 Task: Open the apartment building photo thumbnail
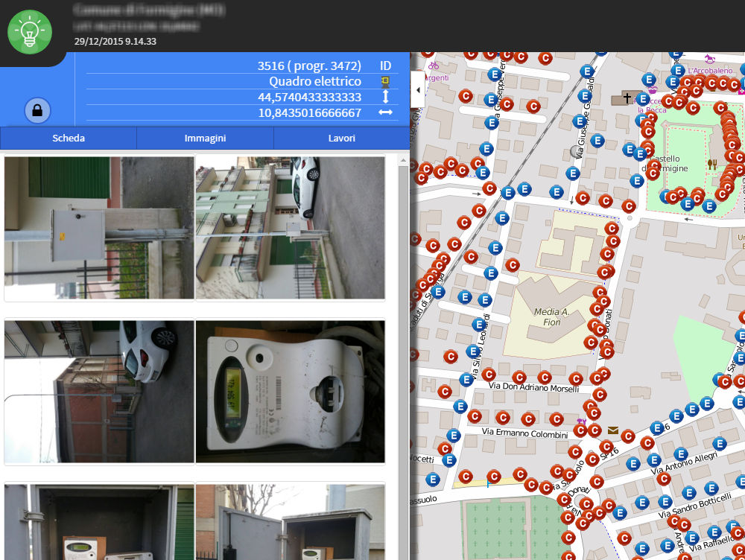click(291, 227)
